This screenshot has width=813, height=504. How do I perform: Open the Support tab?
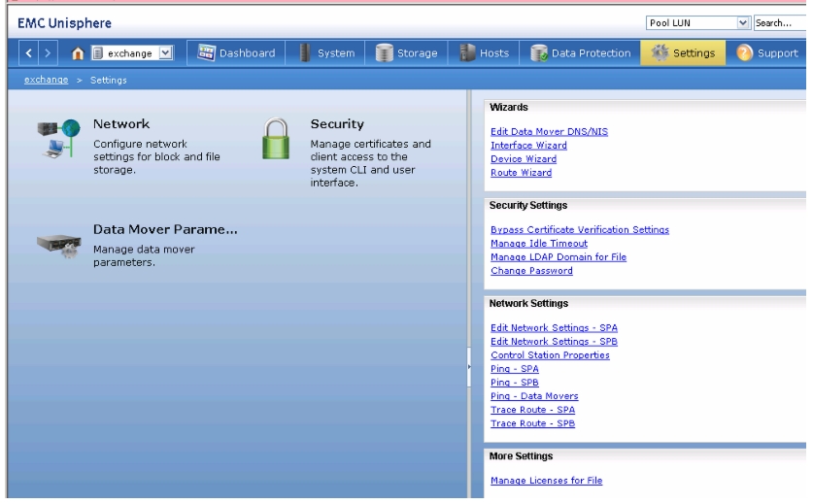click(766, 52)
